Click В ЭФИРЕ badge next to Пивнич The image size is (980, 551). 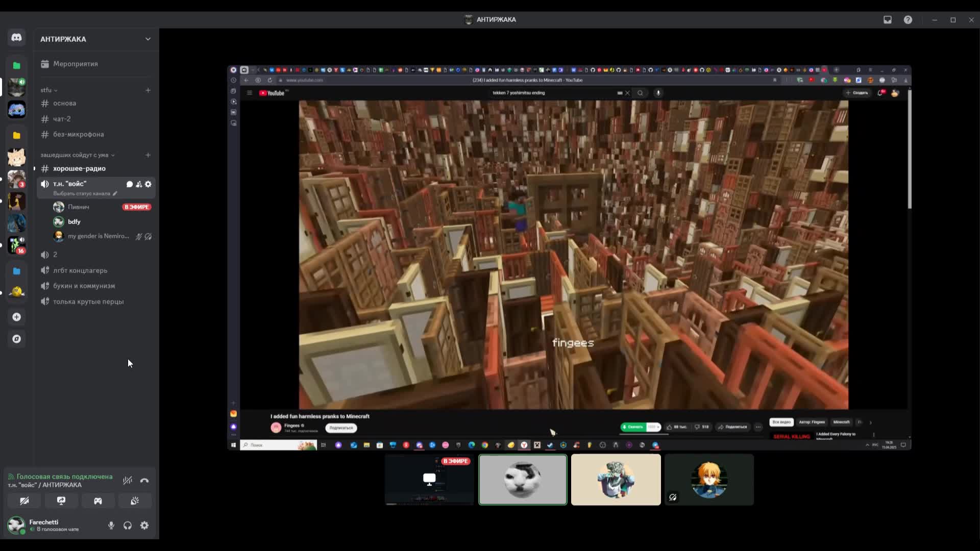tap(137, 207)
